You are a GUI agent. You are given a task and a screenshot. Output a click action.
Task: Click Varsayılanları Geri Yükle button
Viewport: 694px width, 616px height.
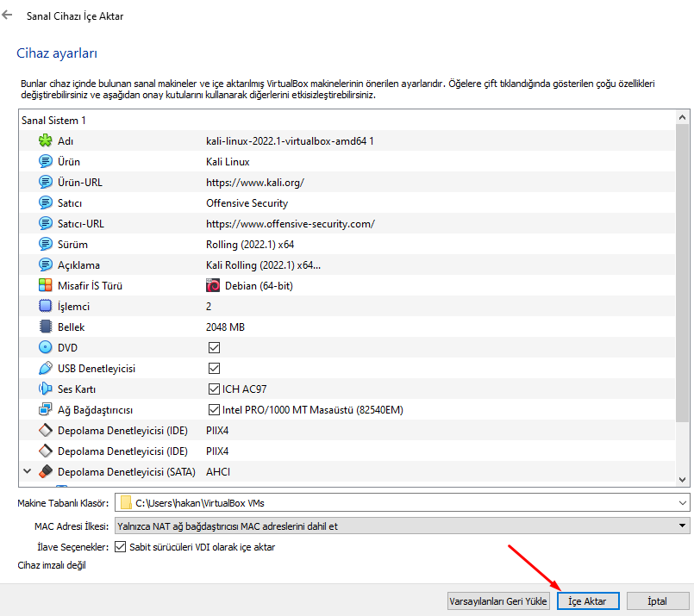(499, 600)
